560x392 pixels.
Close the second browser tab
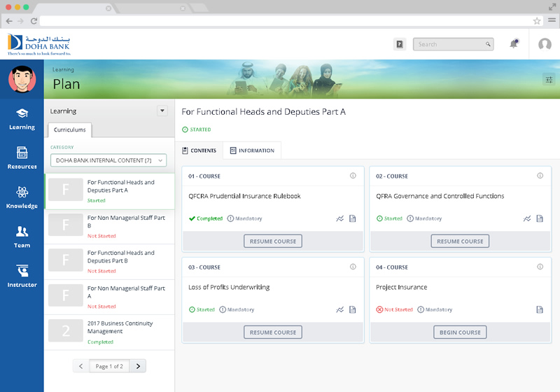coord(183,8)
